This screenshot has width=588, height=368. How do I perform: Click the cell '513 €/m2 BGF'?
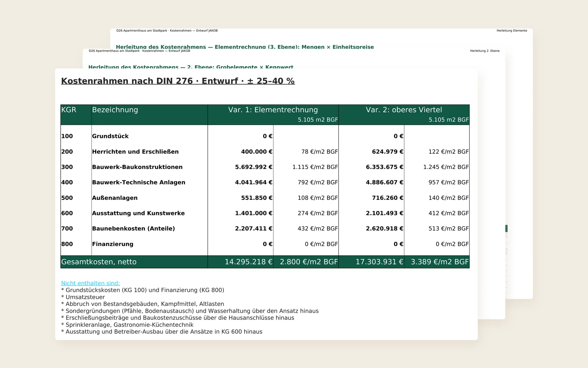[x=448, y=229]
